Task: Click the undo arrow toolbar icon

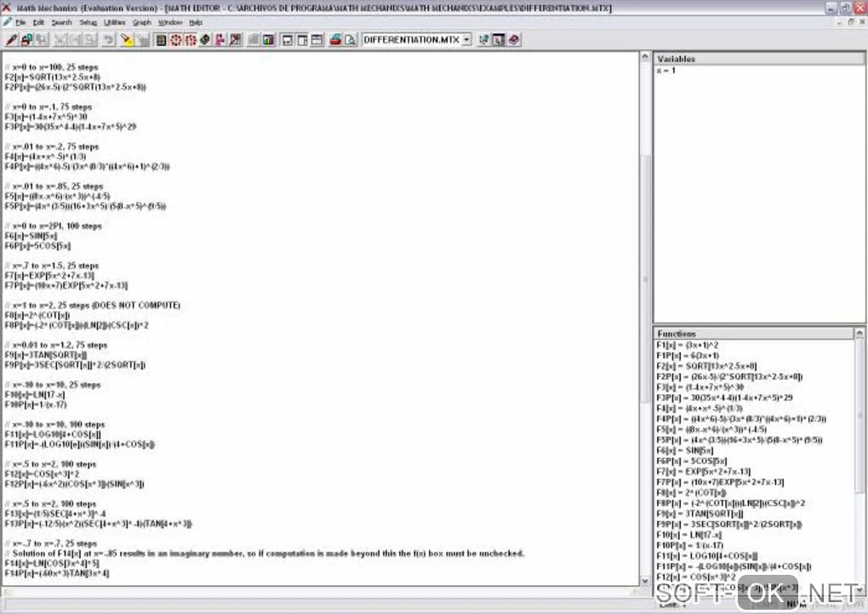Action: [109, 40]
